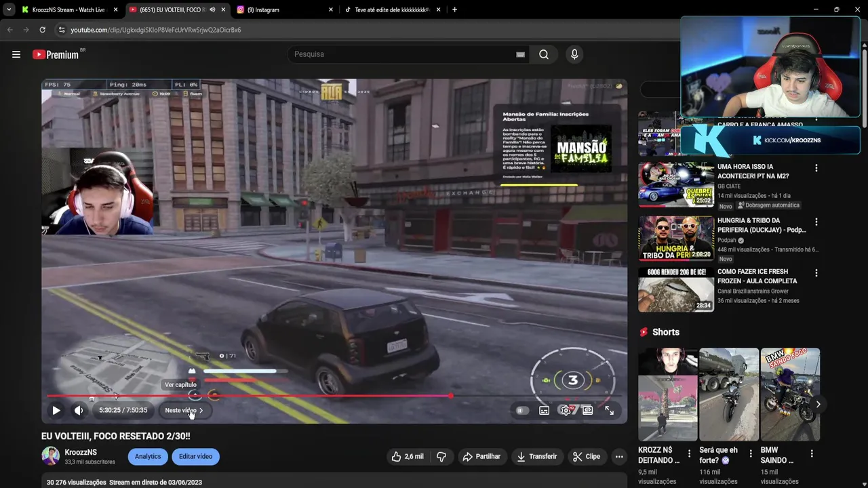Open the UMA HORA ISSO IA ACONTECER video thumbnail

click(675, 184)
